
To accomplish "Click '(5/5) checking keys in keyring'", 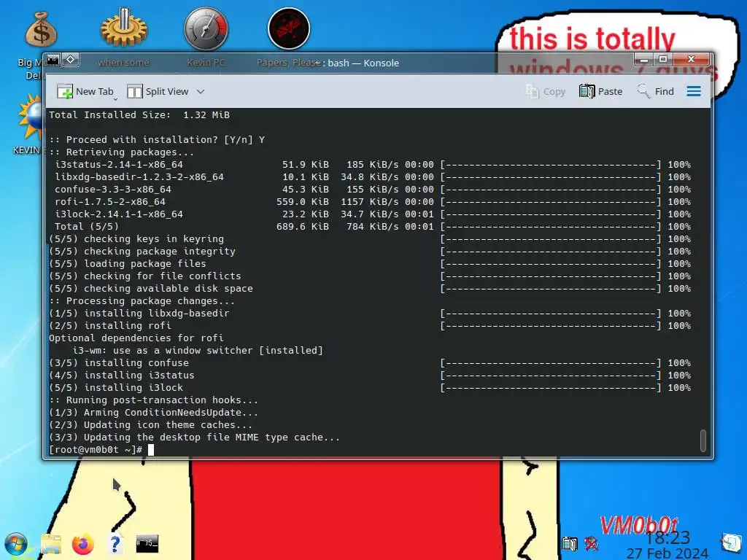I will click(136, 238).
